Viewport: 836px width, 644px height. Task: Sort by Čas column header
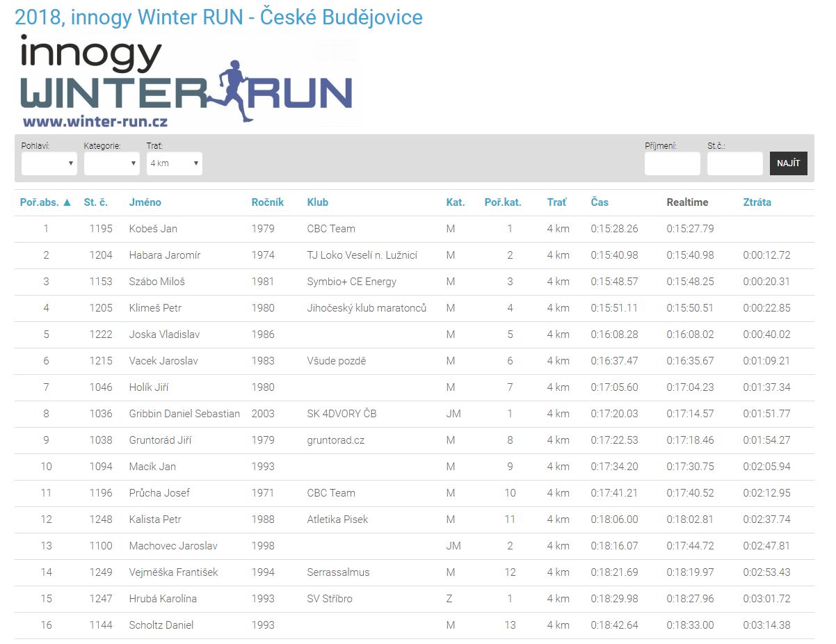click(x=600, y=202)
